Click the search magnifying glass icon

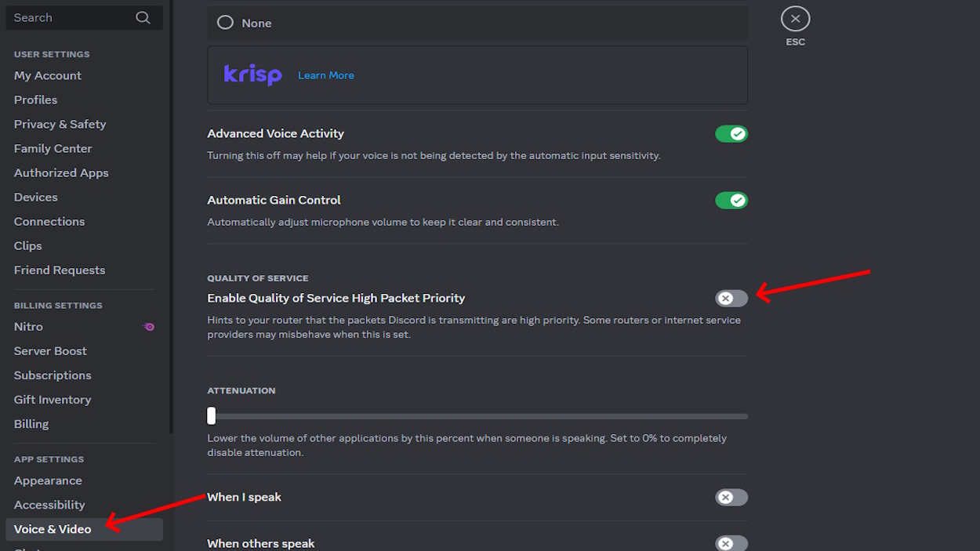142,17
